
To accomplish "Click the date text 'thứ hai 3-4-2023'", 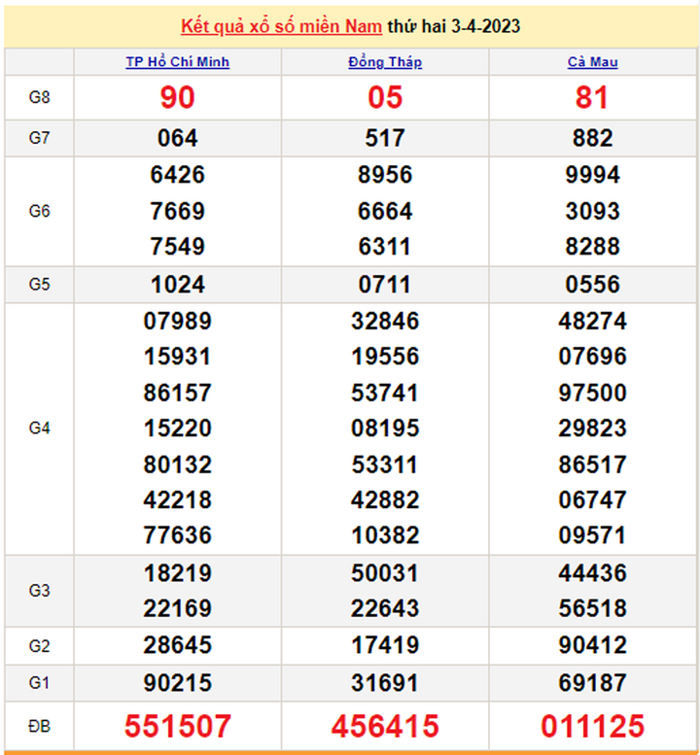I will point(453,26).
